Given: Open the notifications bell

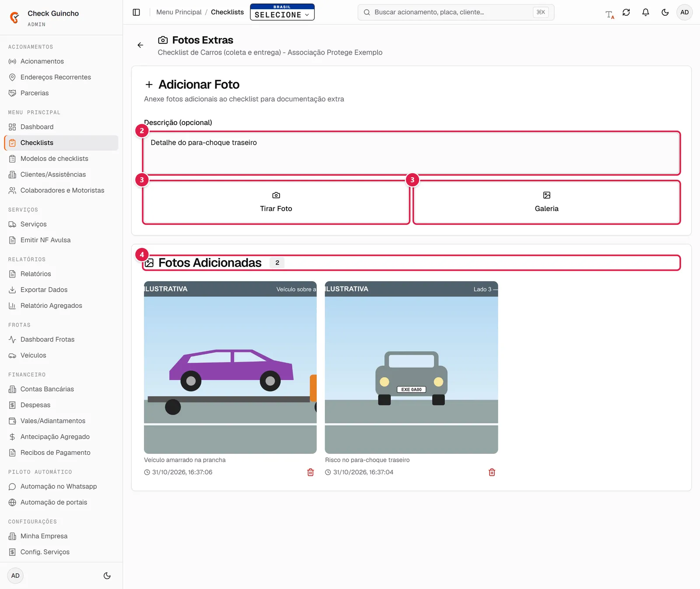Looking at the screenshot, I should (646, 12).
